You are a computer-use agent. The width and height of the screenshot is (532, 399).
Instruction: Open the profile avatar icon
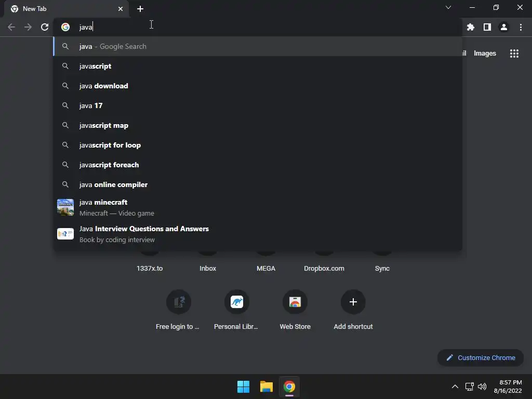point(504,27)
